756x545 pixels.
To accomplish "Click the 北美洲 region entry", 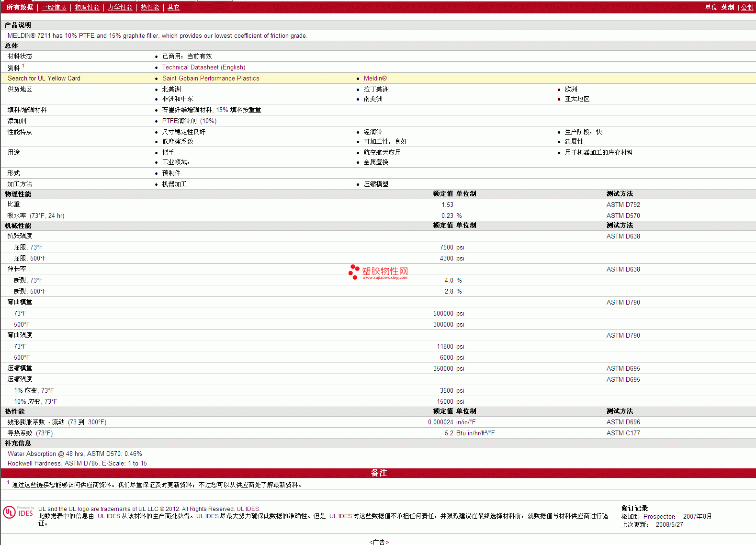I will pos(171,90).
